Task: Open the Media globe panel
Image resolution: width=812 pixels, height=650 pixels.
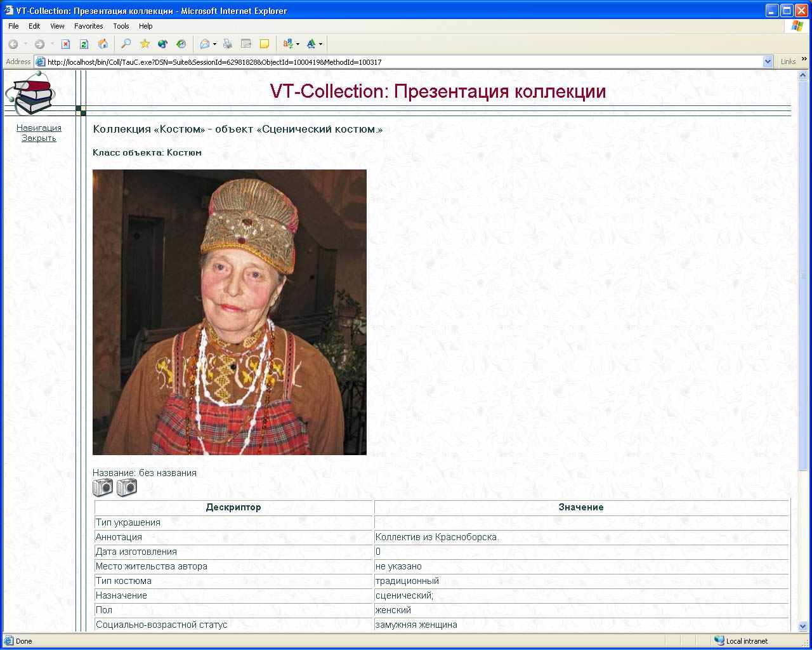Action: pyautogui.click(x=163, y=44)
